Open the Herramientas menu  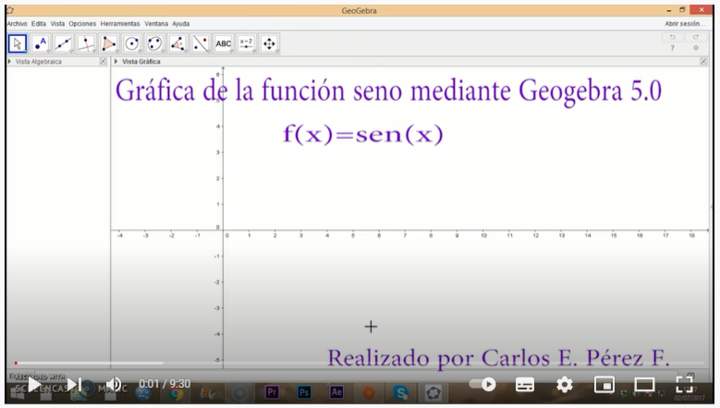tap(120, 23)
